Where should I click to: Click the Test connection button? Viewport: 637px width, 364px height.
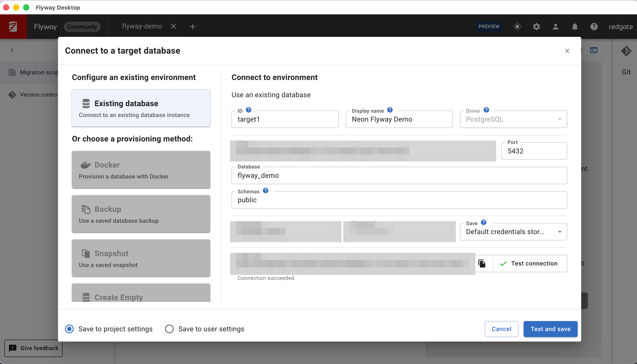point(530,264)
